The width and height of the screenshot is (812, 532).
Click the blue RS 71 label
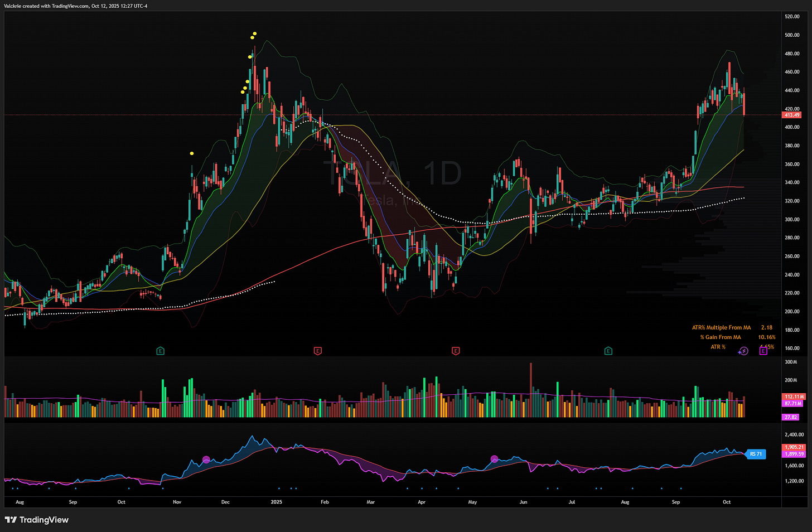[x=756, y=454]
